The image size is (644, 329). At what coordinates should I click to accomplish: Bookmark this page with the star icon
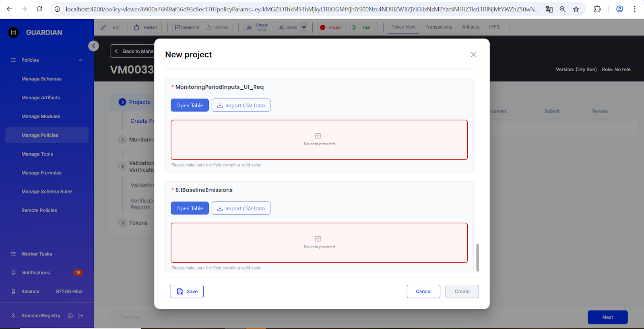pyautogui.click(x=576, y=9)
